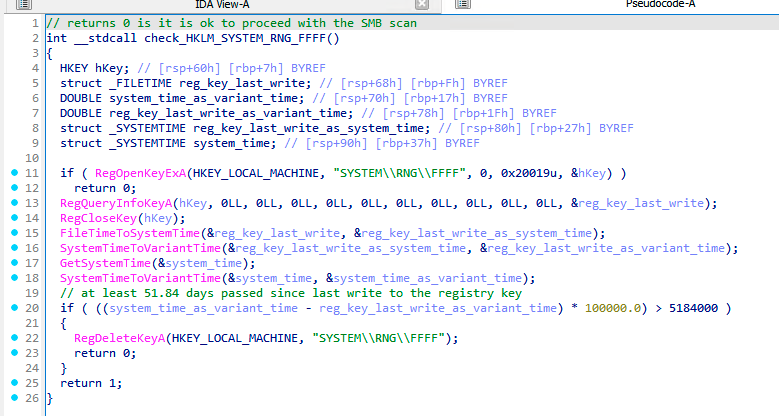Toggle breakpoint dot on line 12
Image resolution: width=779 pixels, height=416 pixels.
(14, 187)
